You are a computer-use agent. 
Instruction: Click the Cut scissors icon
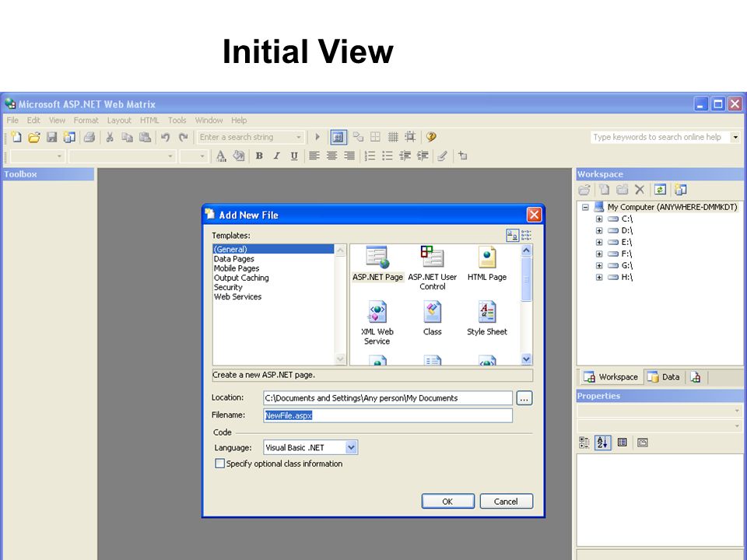(x=110, y=137)
